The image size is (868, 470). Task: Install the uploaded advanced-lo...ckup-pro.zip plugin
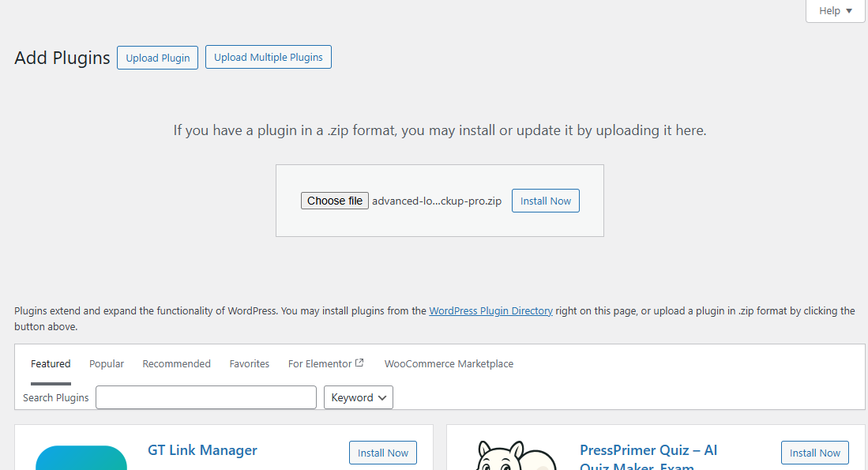pos(545,201)
